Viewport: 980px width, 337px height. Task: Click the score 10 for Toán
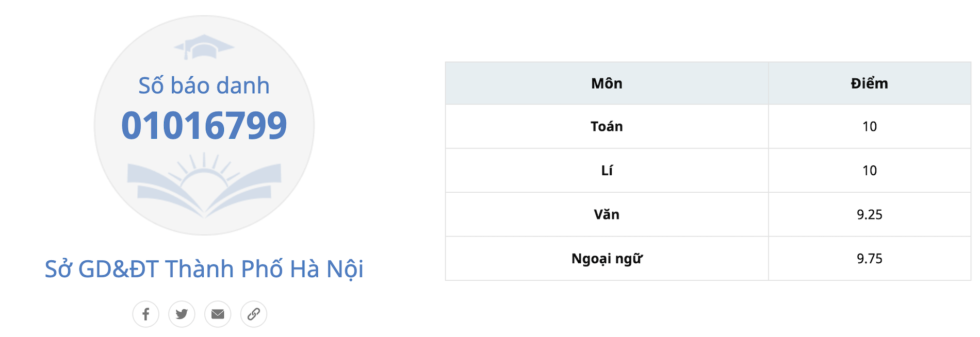pos(869,127)
